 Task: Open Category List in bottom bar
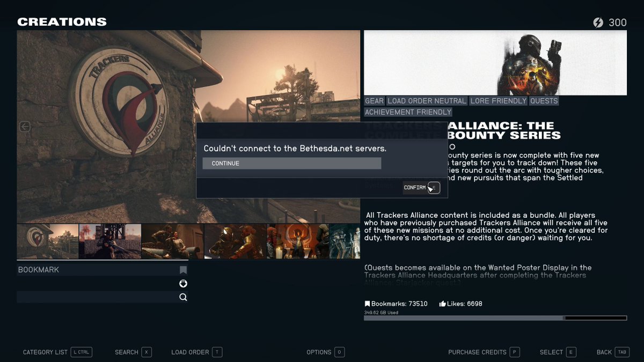(57, 352)
